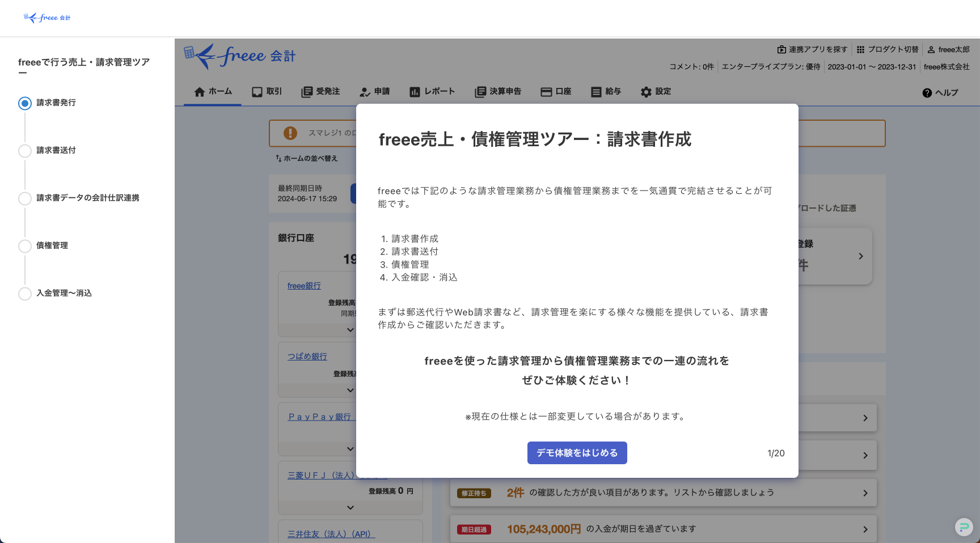
Task: Select the 請求書発行 step radio
Action: [x=25, y=103]
